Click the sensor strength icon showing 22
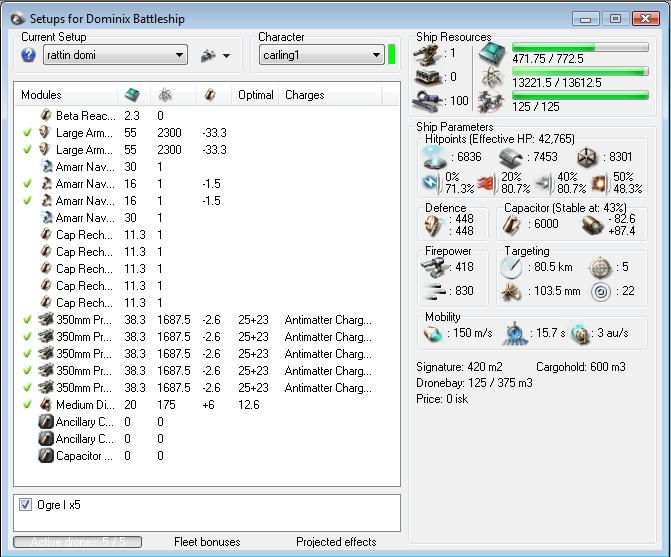 pyautogui.click(x=601, y=292)
